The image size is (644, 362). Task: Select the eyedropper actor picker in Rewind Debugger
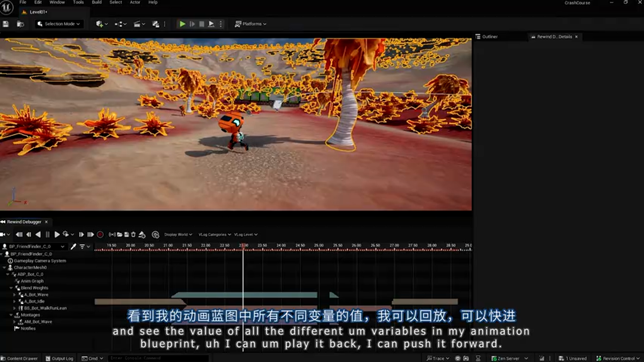point(73,246)
